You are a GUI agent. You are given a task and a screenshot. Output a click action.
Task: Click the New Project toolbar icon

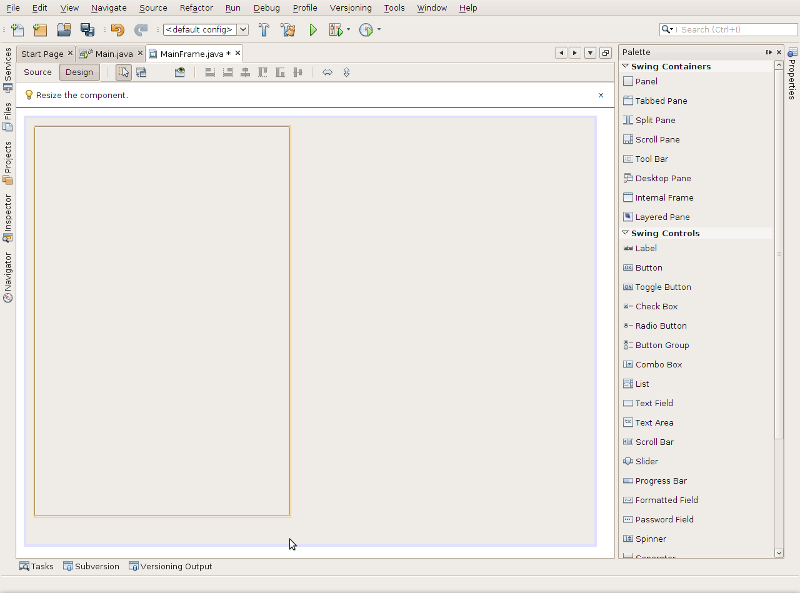[40, 30]
